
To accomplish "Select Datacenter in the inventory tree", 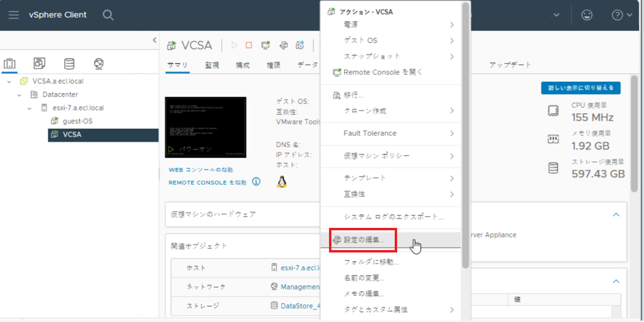I will coord(60,95).
